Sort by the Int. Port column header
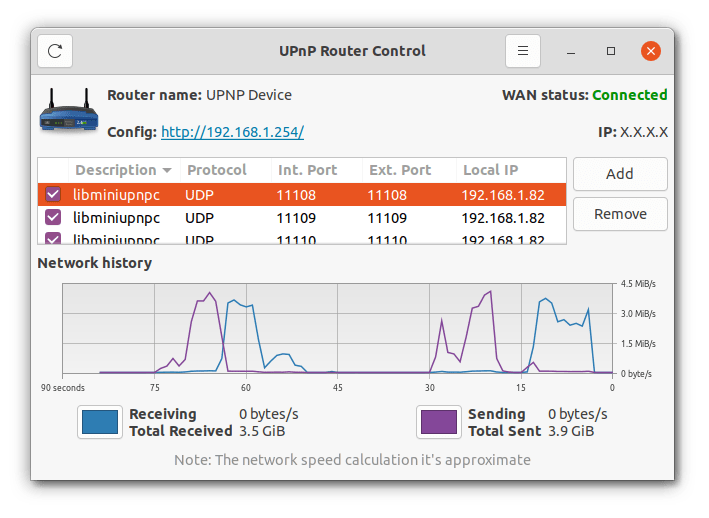 317,170
